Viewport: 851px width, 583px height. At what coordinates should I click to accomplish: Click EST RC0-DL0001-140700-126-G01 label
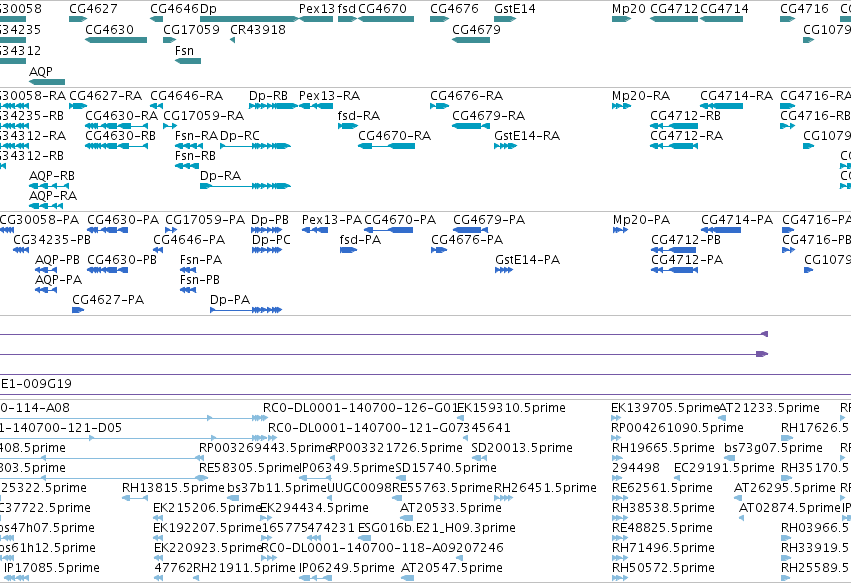click(x=361, y=408)
